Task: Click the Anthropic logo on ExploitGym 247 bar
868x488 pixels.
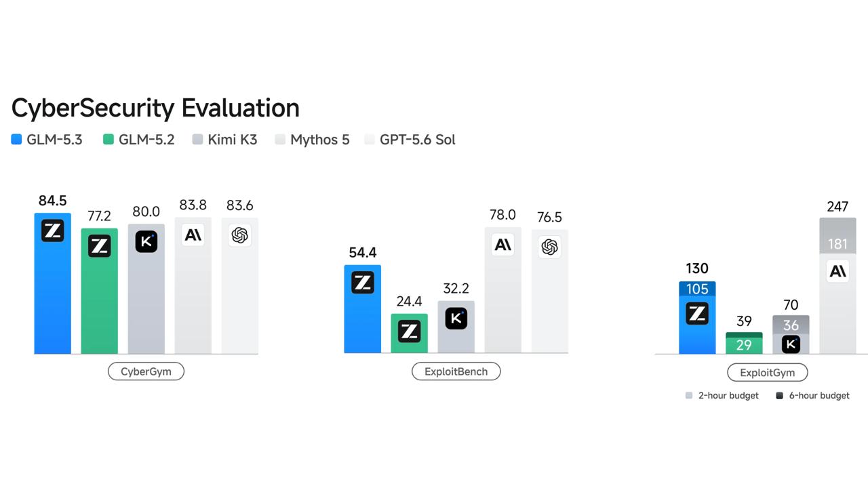Action: (x=838, y=272)
